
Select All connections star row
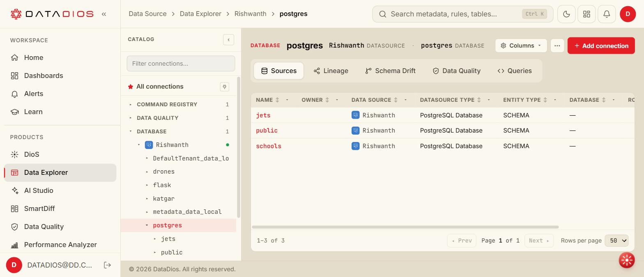click(x=178, y=87)
